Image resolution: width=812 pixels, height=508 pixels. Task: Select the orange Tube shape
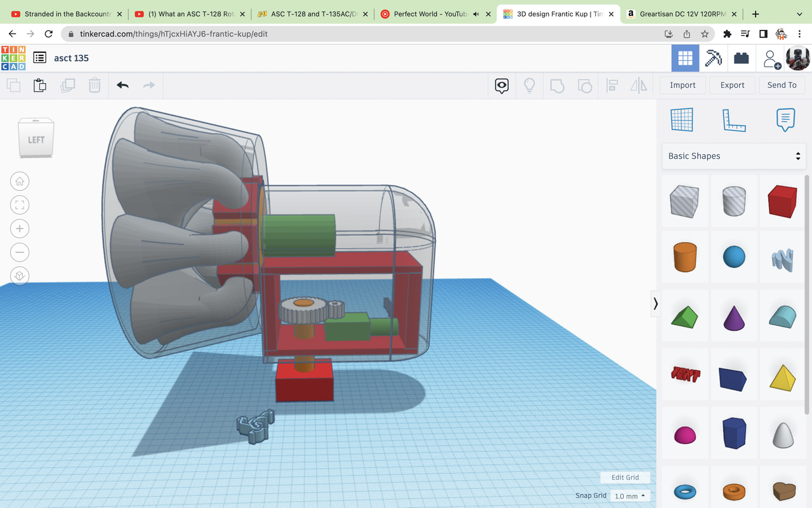point(734,491)
